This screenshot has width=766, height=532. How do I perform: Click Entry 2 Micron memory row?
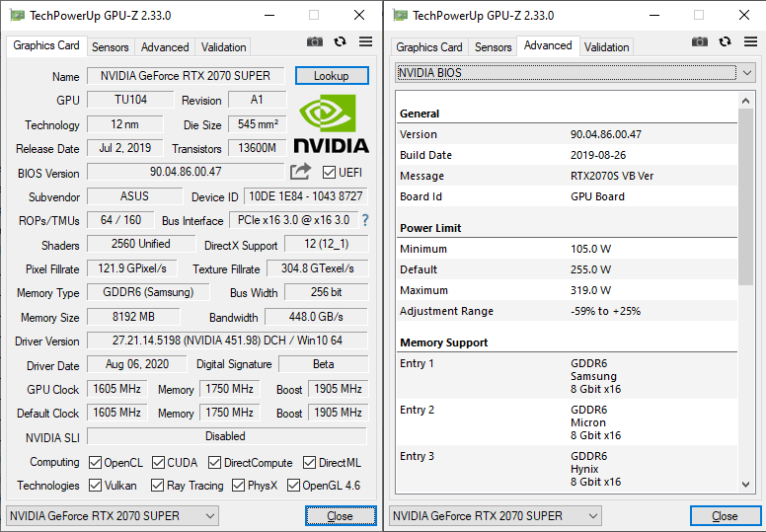pyautogui.click(x=567, y=422)
